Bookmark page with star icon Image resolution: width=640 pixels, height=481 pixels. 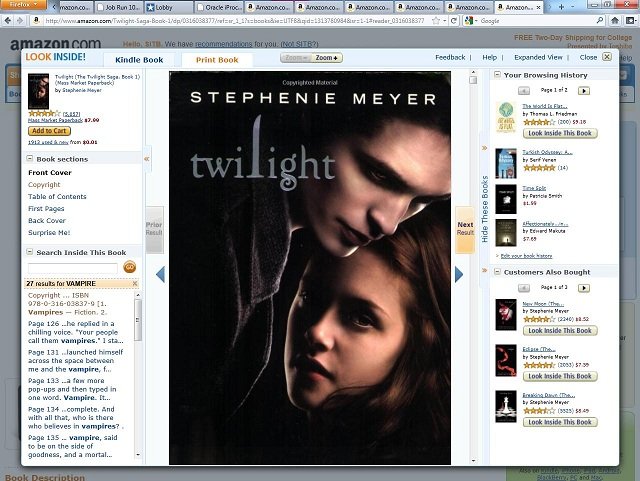(x=436, y=20)
